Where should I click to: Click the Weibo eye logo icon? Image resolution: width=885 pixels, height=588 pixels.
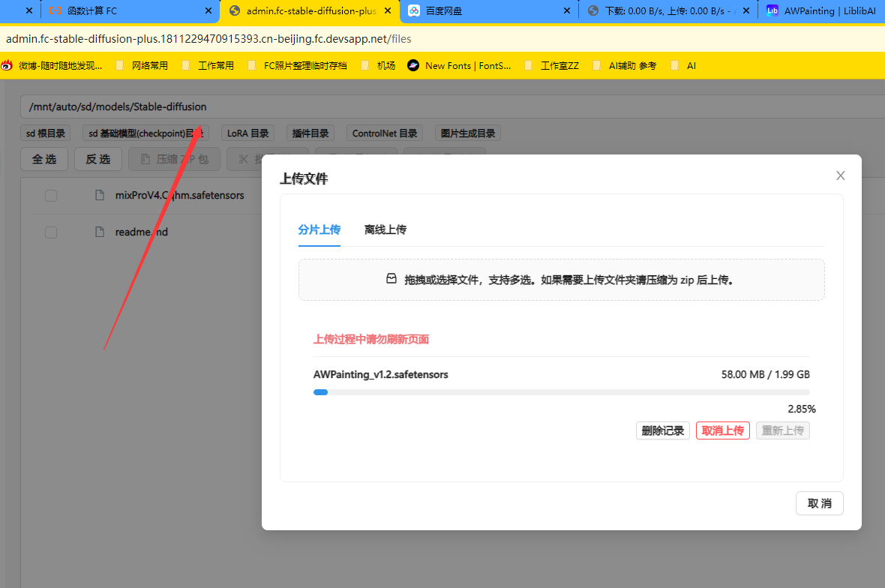pyautogui.click(x=7, y=65)
